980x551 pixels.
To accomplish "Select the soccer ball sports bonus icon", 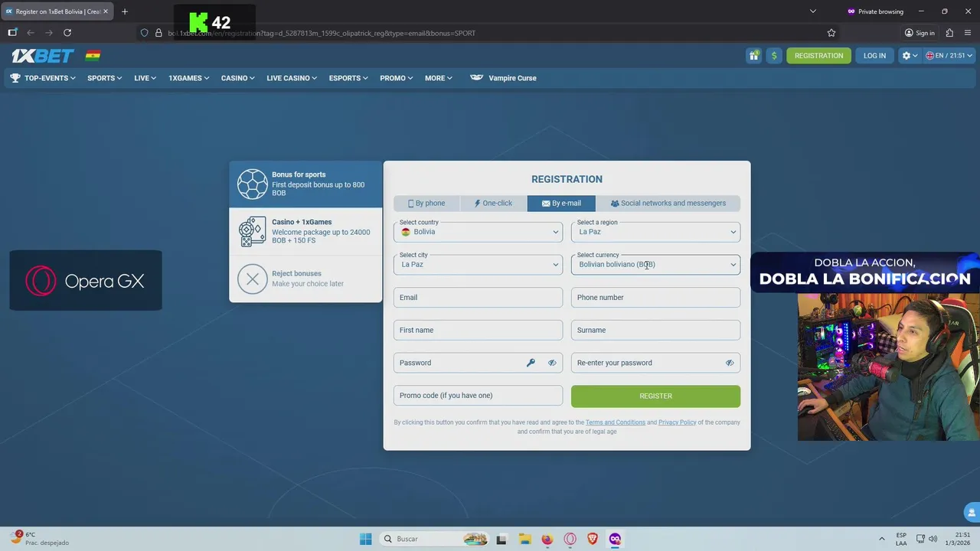I will click(252, 184).
